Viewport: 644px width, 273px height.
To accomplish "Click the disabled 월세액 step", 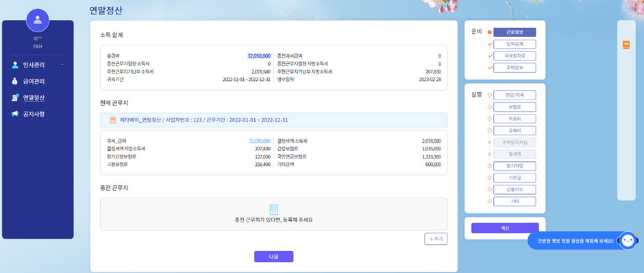I will (x=515, y=154).
